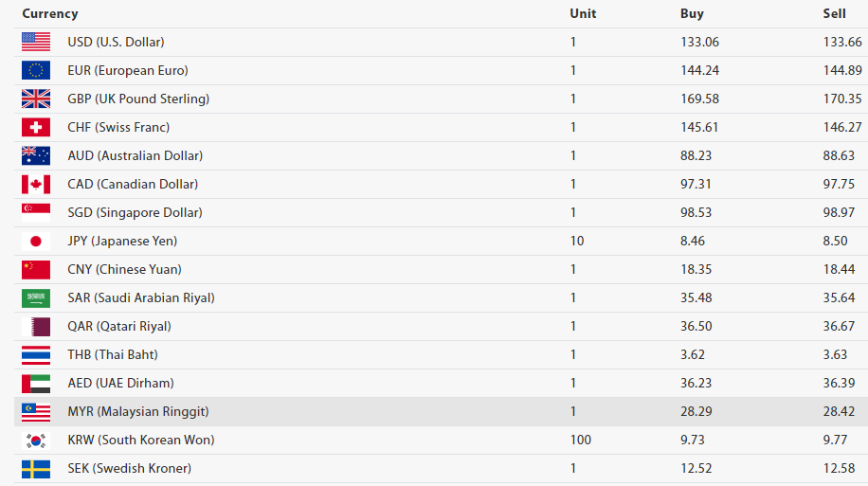Click the United States flag icon

tap(36, 42)
